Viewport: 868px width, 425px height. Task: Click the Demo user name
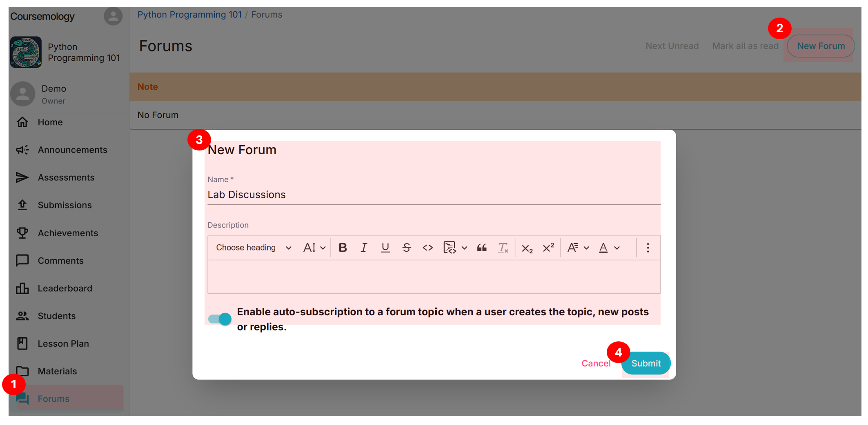tap(54, 89)
